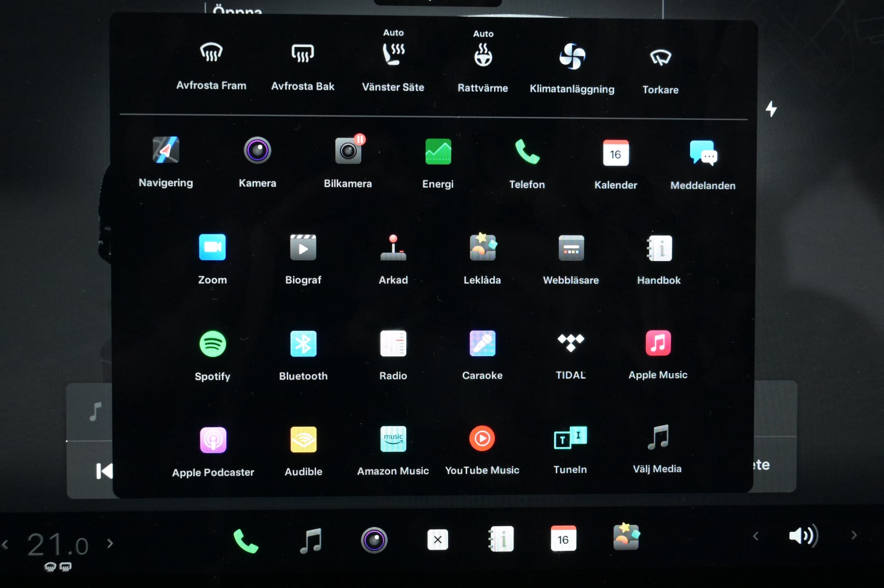
Task: Lower volume with left chevron
Action: [x=755, y=536]
